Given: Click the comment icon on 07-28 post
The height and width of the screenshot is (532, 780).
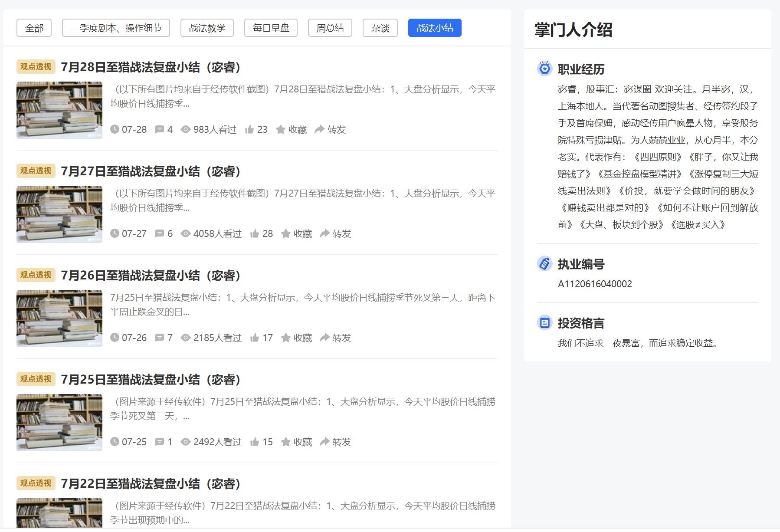Looking at the screenshot, I should click(x=160, y=129).
